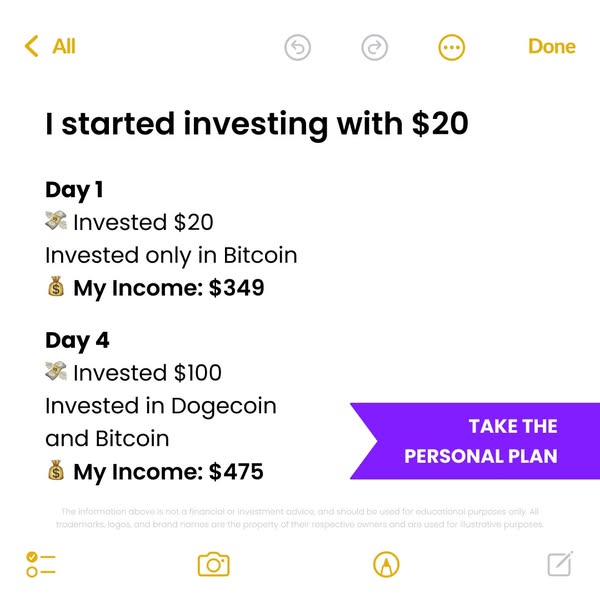
Task: Click the Day 1 heading
Action: tap(74, 189)
